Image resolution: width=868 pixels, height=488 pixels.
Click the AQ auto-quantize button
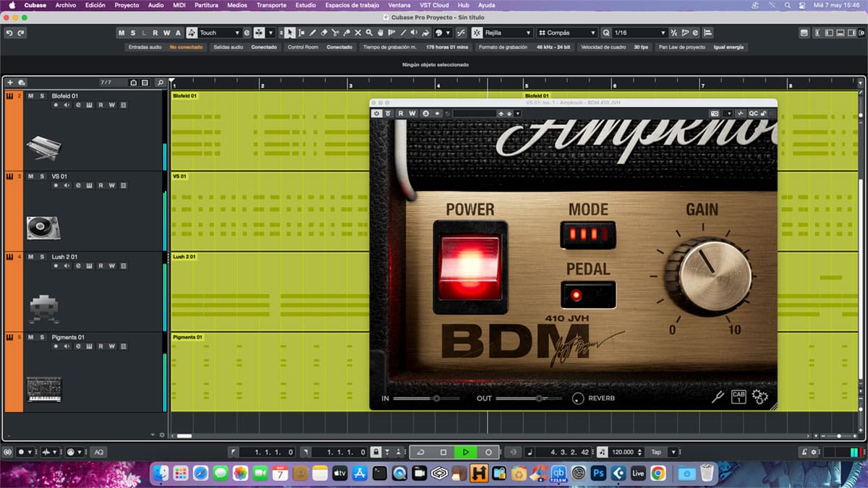click(99, 452)
